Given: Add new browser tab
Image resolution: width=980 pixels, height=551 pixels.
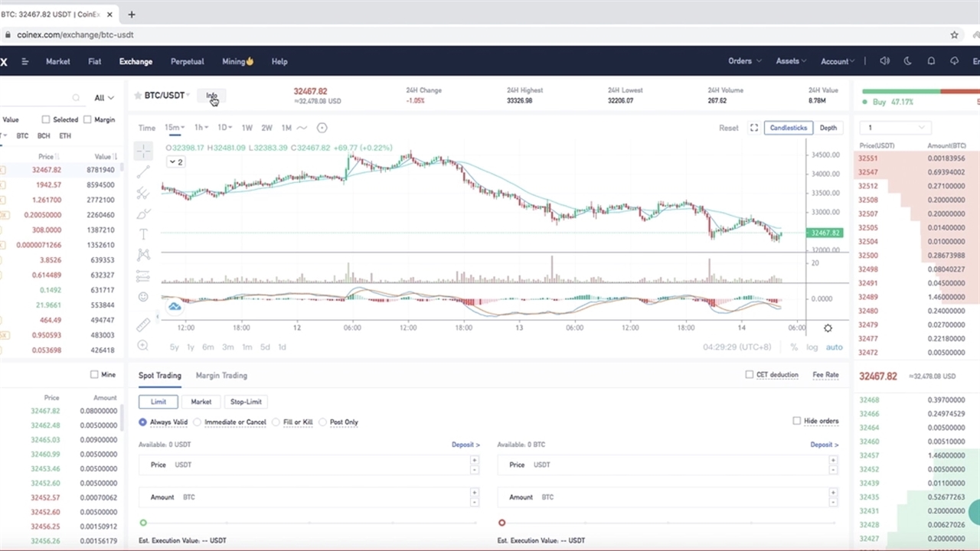Looking at the screenshot, I should (132, 14).
